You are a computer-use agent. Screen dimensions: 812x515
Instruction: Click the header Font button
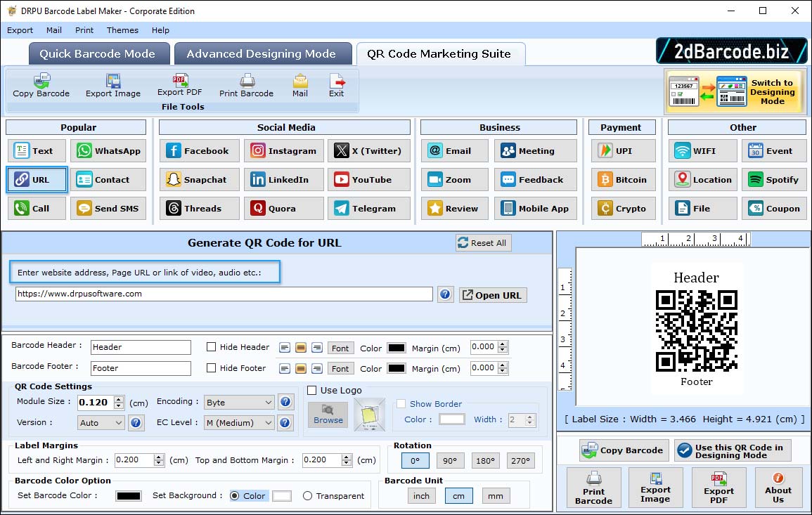tap(340, 348)
